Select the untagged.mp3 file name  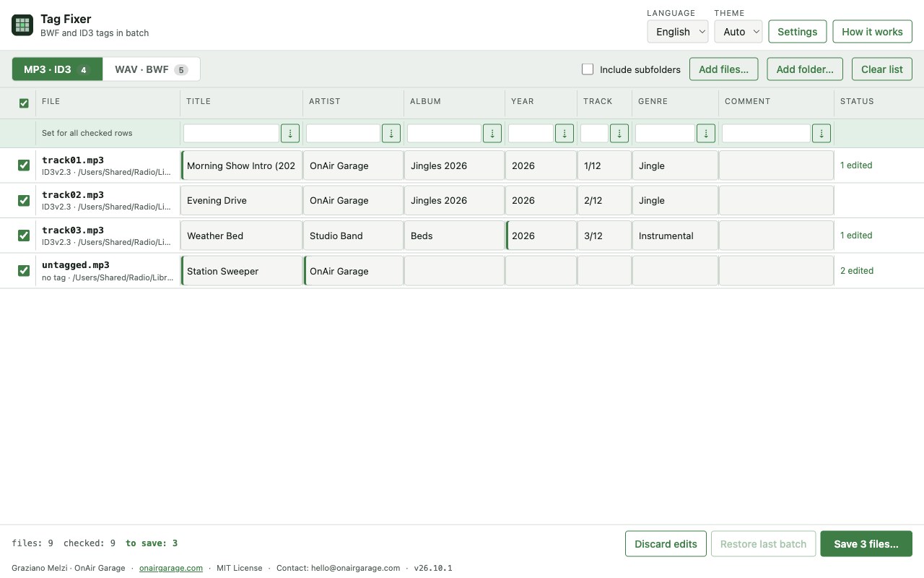[x=76, y=265]
